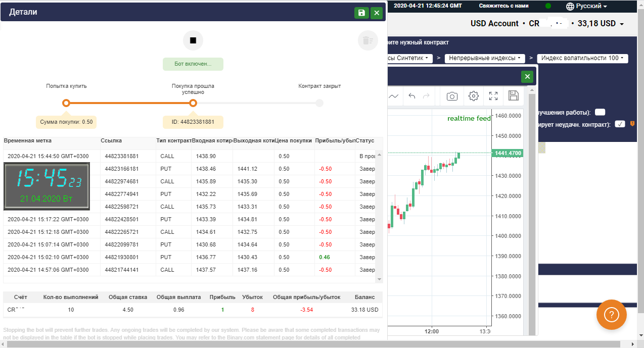Take a chart snapshot with the camera icon
This screenshot has width=644, height=348.
451,96
